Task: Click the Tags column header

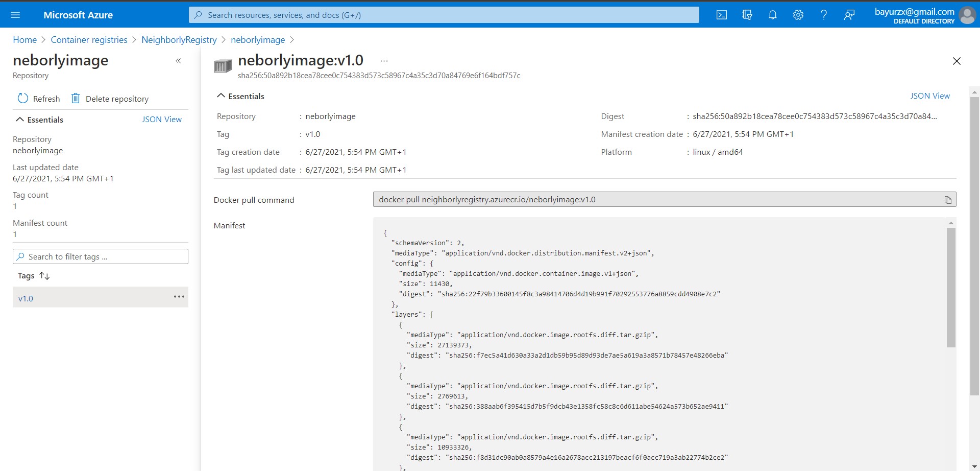Action: (26, 276)
